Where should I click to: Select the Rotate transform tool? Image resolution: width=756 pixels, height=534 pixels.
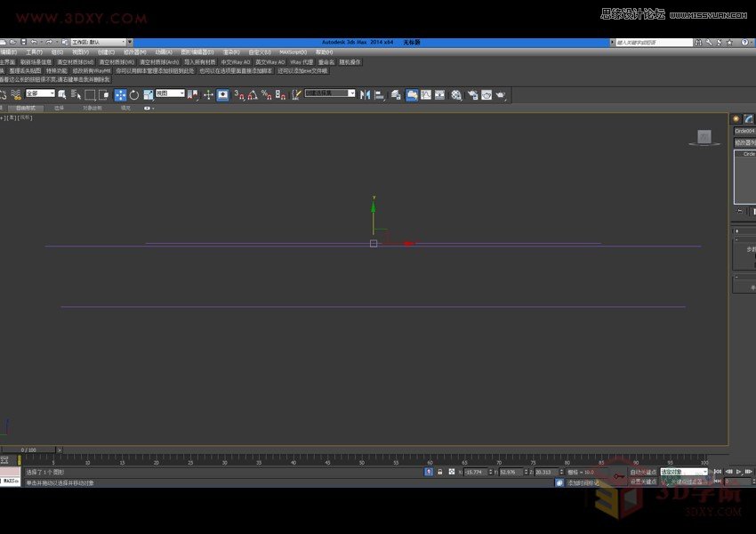click(134, 94)
